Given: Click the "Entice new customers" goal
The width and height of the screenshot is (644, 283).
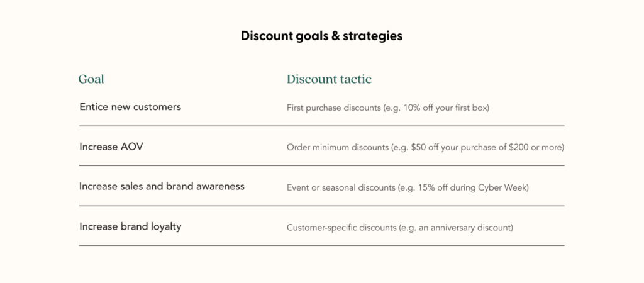Looking at the screenshot, I should [130, 107].
